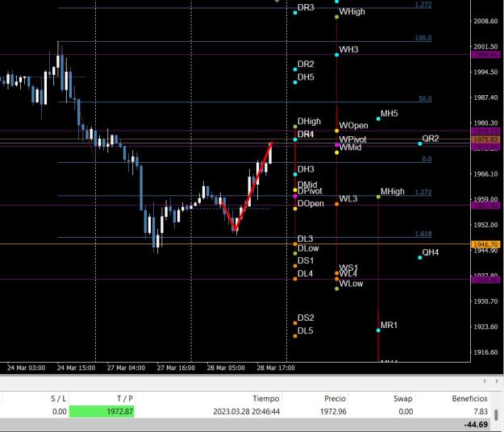Click the trade list vertical scrollbar thumb
Screen dimensions: 504x432
coord(496,414)
